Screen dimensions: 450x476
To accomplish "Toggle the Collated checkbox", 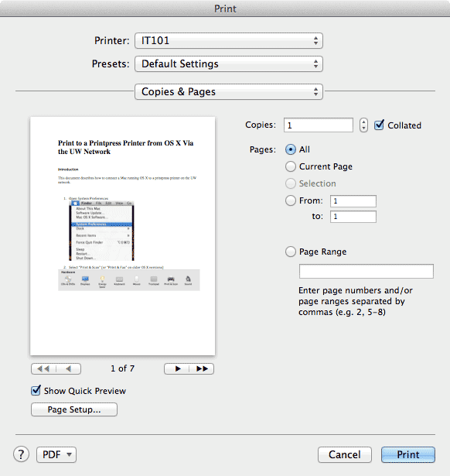I will 379,125.
